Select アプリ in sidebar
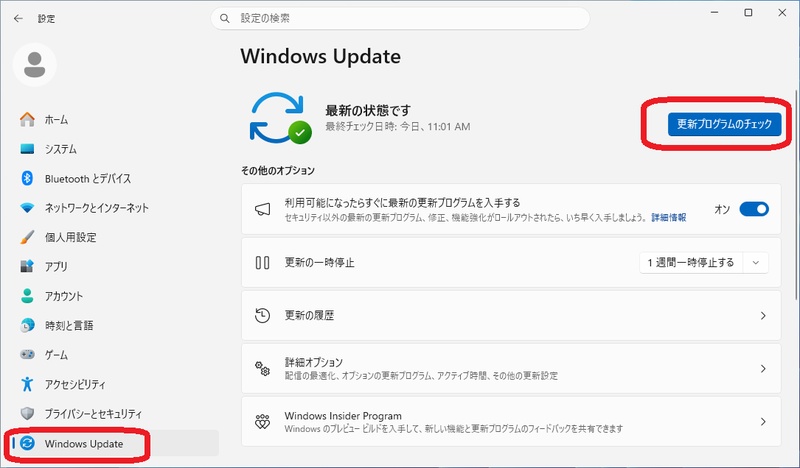The height and width of the screenshot is (468, 800). pos(115,266)
